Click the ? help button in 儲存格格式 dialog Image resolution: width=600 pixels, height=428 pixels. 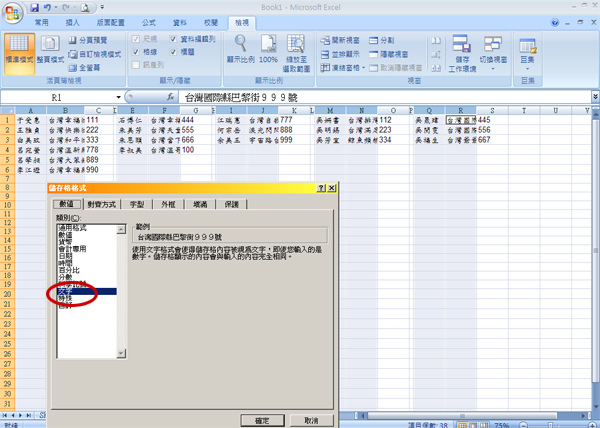pyautogui.click(x=321, y=188)
